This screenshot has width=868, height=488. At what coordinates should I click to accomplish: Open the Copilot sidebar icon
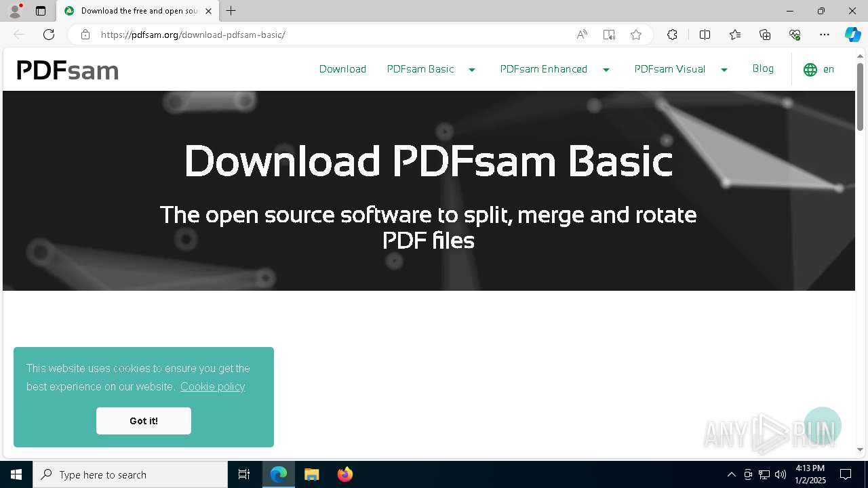[x=852, y=35]
